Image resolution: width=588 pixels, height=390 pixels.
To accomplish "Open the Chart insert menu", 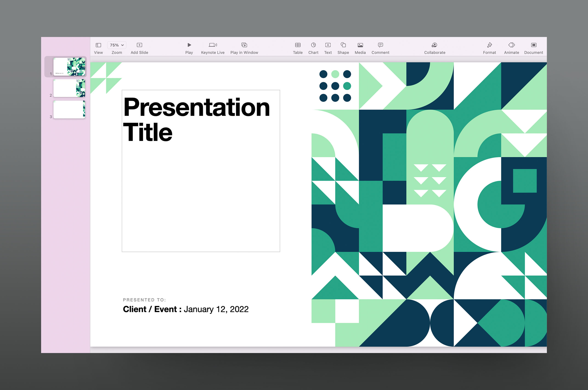I will point(313,45).
